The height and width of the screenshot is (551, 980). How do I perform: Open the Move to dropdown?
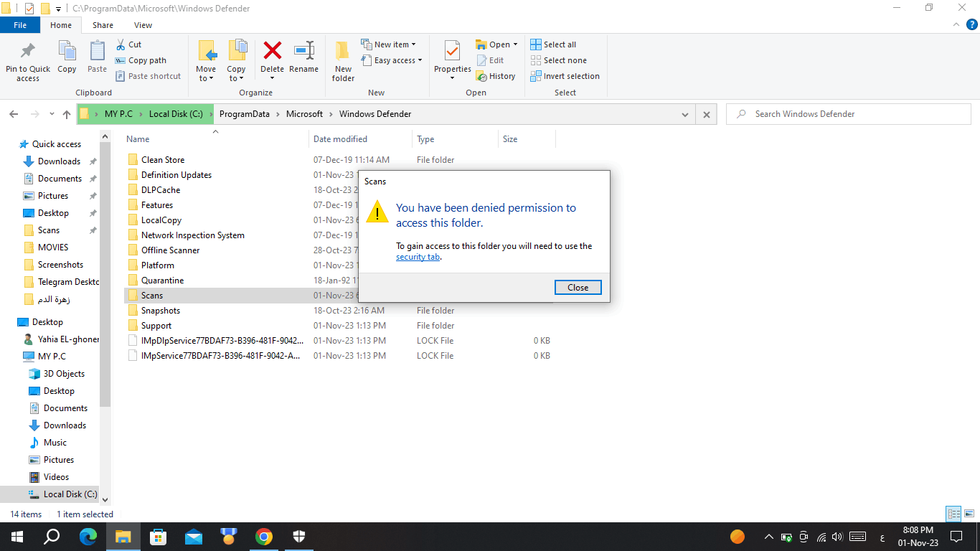pyautogui.click(x=207, y=61)
